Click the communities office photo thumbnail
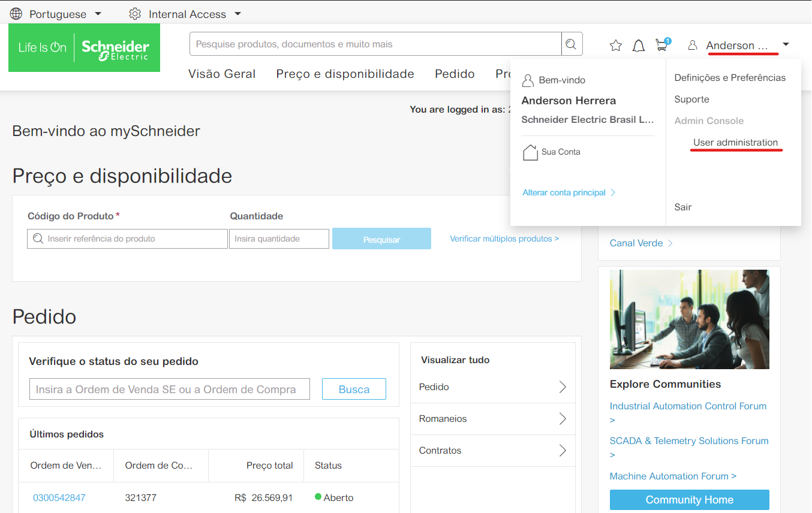Screen dimensions: 812x513 coord(689,319)
